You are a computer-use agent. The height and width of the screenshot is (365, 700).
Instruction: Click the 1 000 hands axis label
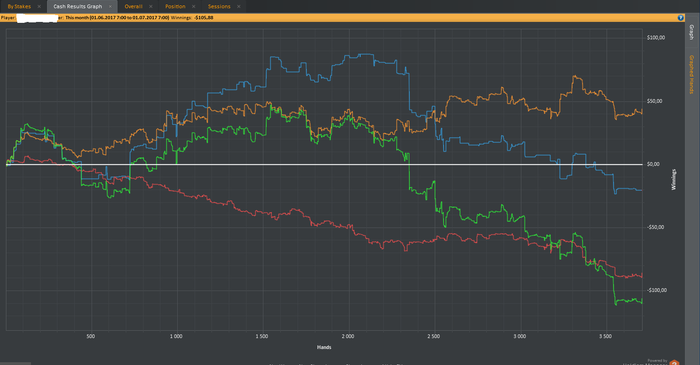(176, 336)
